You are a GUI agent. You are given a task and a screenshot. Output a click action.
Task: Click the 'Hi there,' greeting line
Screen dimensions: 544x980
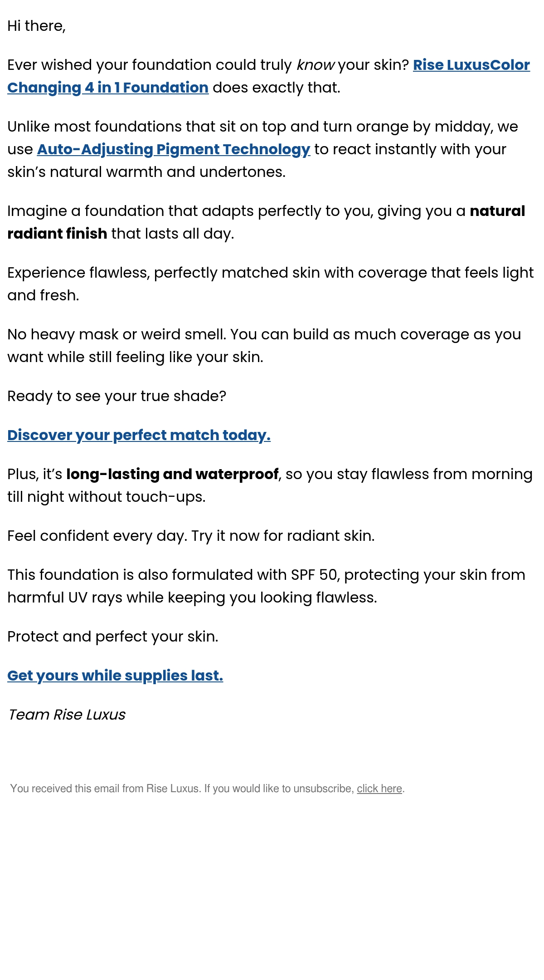36,26
